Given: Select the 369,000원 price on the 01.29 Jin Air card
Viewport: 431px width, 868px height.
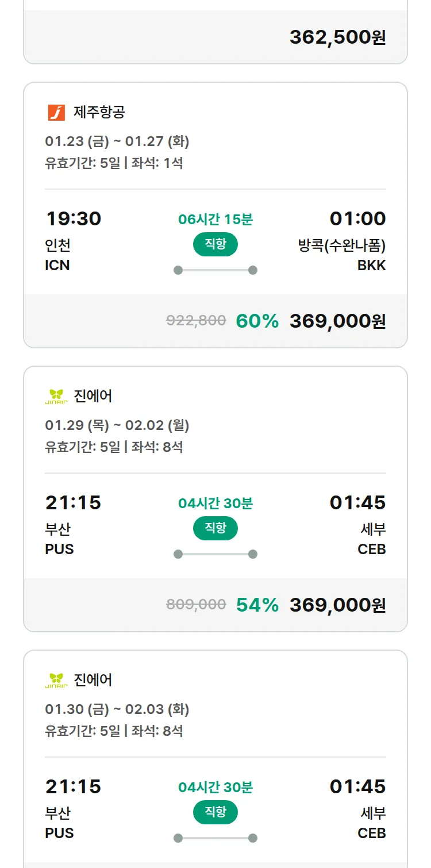Looking at the screenshot, I should 337,605.
